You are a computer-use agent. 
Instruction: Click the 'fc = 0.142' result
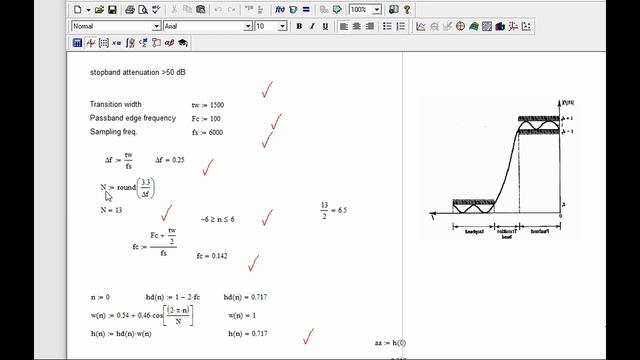coord(212,256)
